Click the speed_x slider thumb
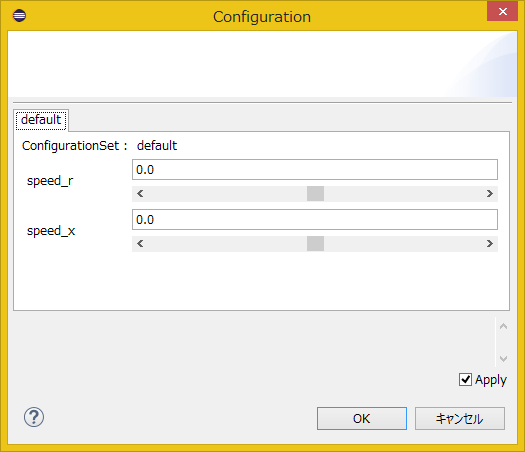This screenshot has width=525, height=452. [315, 243]
